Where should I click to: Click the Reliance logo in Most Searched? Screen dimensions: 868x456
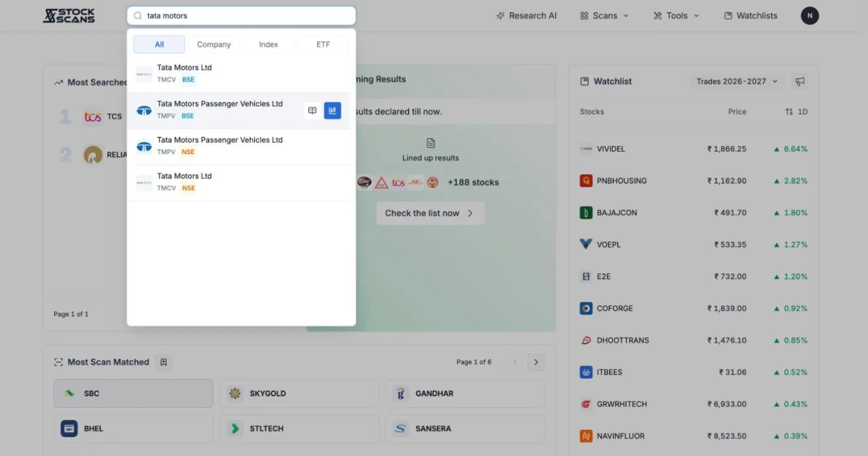click(93, 155)
